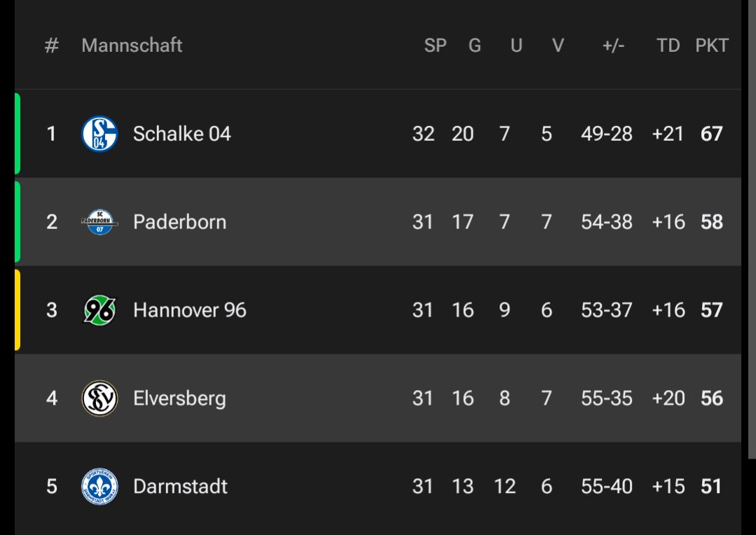Tap the Darmstadt club crest
The width and height of the screenshot is (756, 535).
click(99, 486)
